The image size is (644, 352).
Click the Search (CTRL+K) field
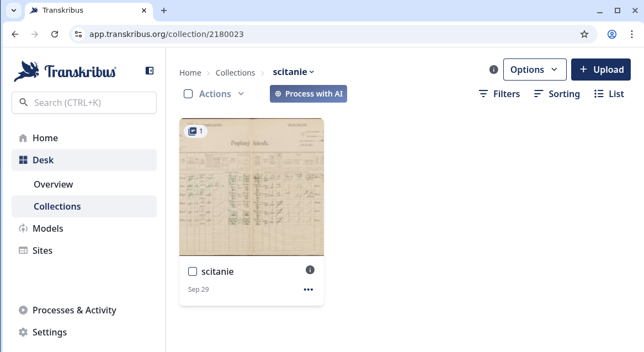[84, 103]
